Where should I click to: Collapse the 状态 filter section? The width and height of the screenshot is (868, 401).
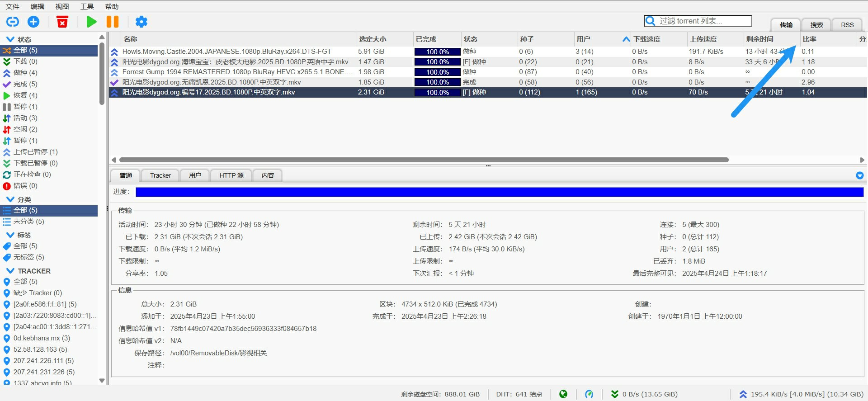[x=10, y=39]
